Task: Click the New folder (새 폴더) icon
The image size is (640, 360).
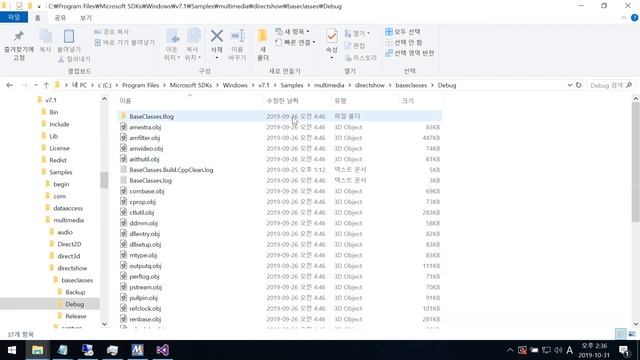Action: [263, 36]
